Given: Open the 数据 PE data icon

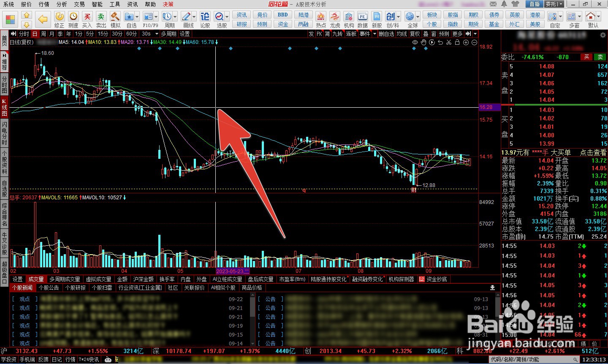Looking at the screenshot, I should pyautogui.click(x=362, y=16).
